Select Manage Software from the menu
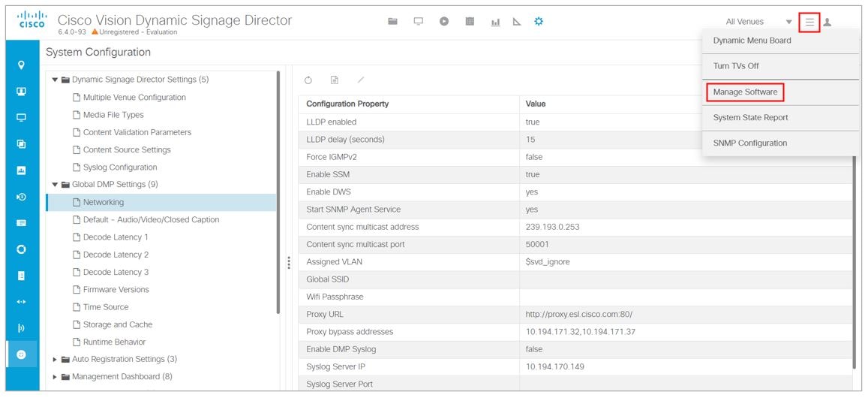The image size is (868, 398). tap(745, 92)
